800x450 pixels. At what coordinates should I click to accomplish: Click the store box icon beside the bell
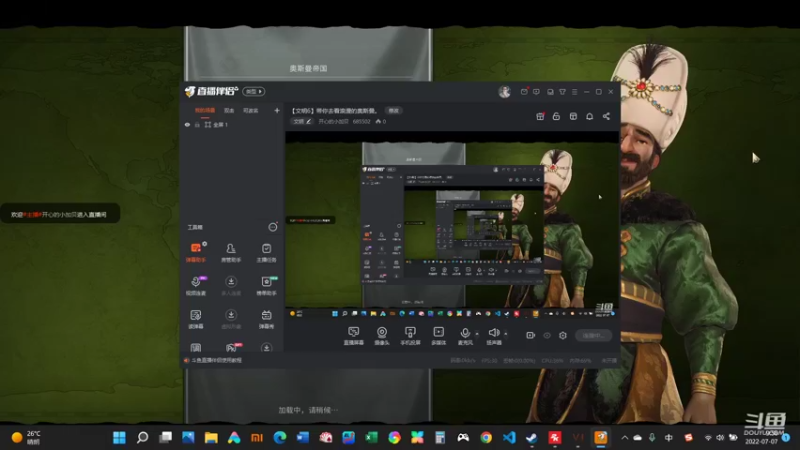click(573, 116)
